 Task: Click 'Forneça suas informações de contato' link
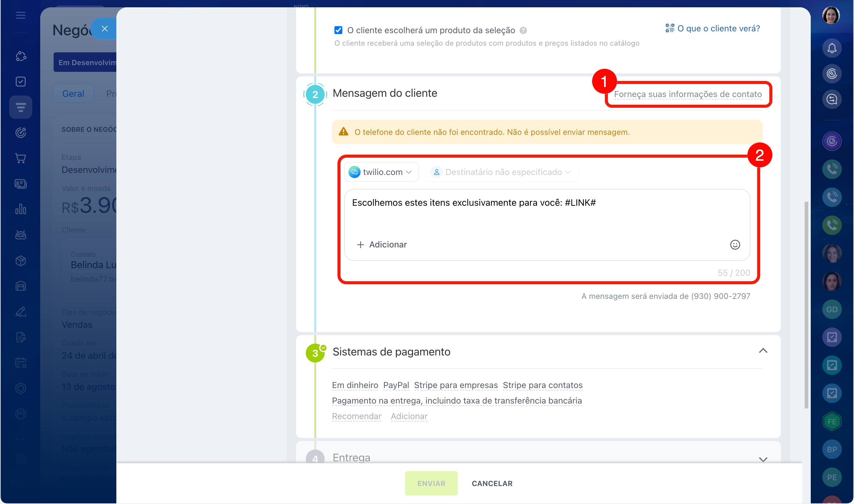click(687, 94)
